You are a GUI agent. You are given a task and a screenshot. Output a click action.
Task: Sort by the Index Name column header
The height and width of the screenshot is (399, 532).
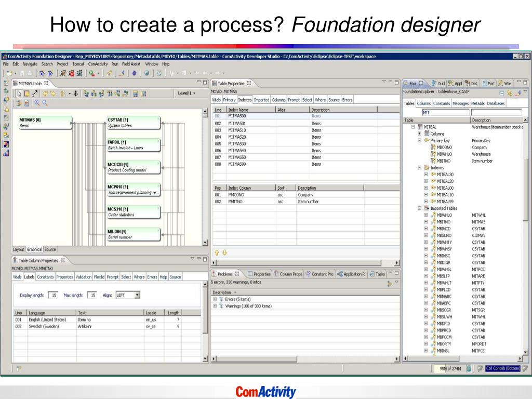click(x=251, y=110)
